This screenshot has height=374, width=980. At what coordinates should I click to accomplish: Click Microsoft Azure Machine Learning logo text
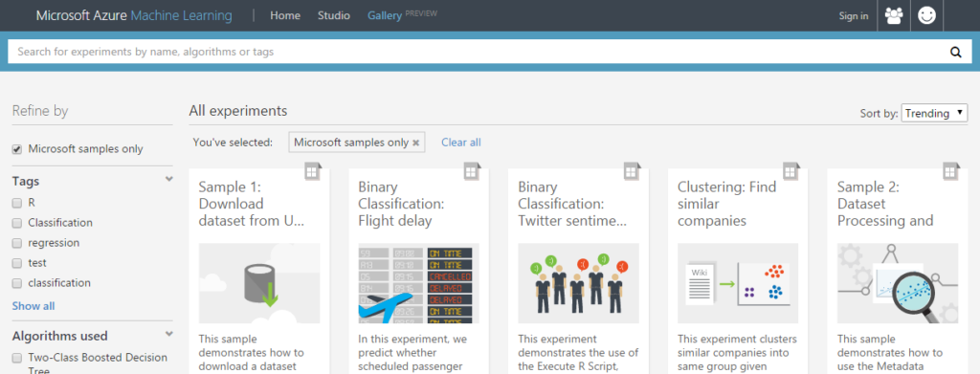(x=134, y=15)
